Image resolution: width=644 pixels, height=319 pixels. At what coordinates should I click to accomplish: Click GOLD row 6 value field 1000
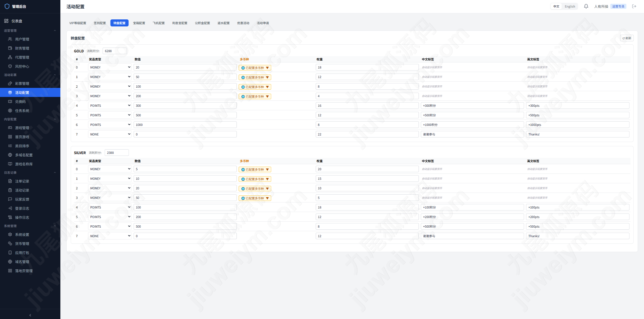pos(185,125)
